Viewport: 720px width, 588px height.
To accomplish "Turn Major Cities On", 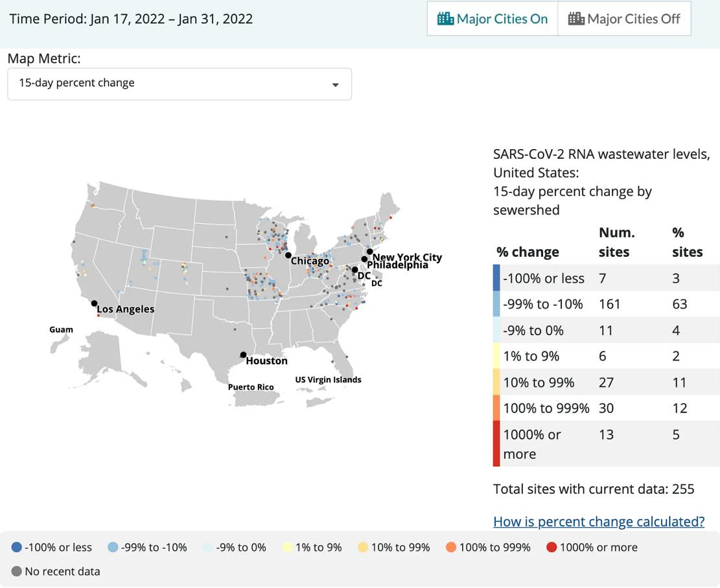I will click(493, 19).
